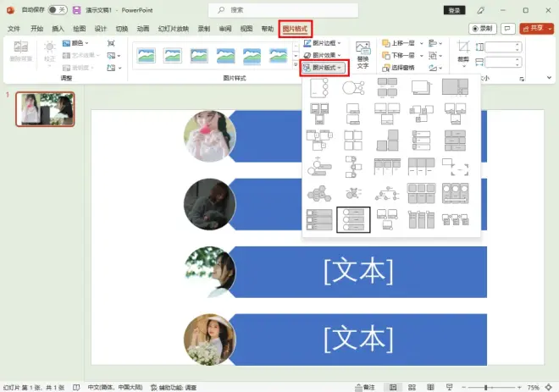Select the third [文本] placeholder on slide
Viewport: 559px width, 392px height.
358,272
